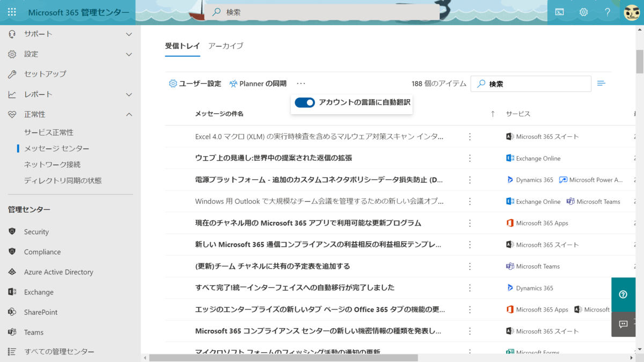Screen dimensions: 644x362
Task: Open the Cloud Shell console icon
Action: click(559, 12)
